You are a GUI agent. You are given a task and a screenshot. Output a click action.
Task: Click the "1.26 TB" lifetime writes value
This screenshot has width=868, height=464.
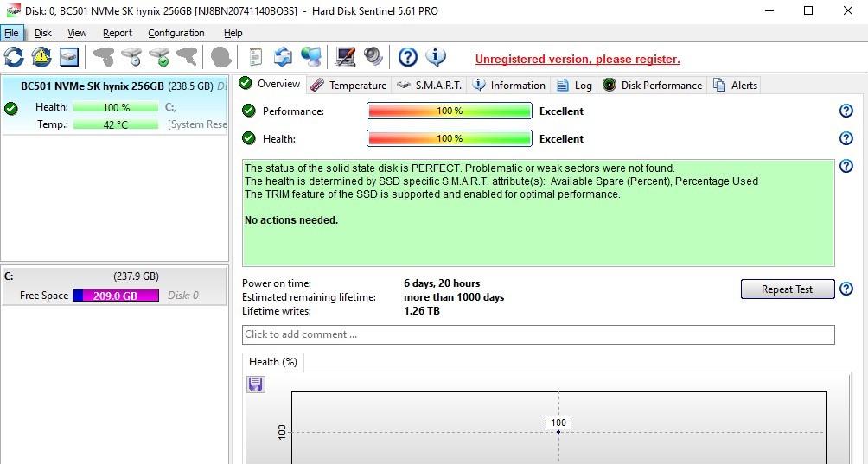(x=422, y=311)
